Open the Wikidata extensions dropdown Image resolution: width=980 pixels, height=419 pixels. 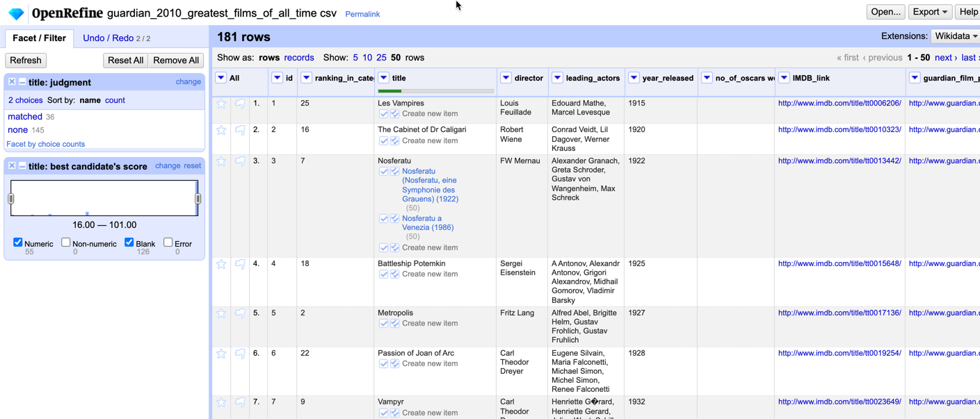click(x=954, y=35)
